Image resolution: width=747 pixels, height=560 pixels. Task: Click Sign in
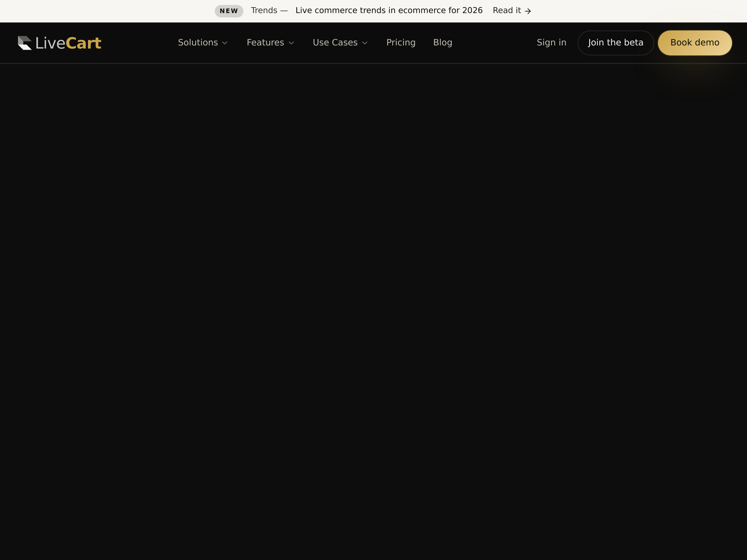click(552, 43)
